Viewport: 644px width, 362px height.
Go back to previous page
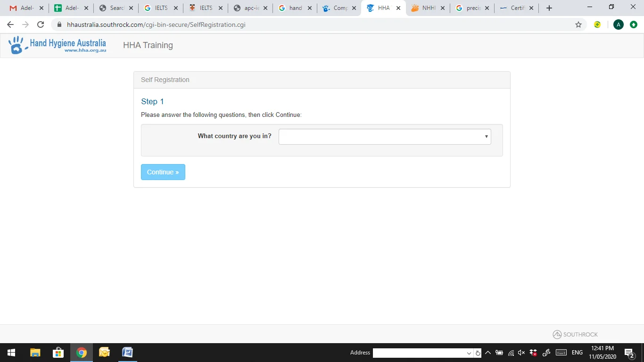[10, 25]
